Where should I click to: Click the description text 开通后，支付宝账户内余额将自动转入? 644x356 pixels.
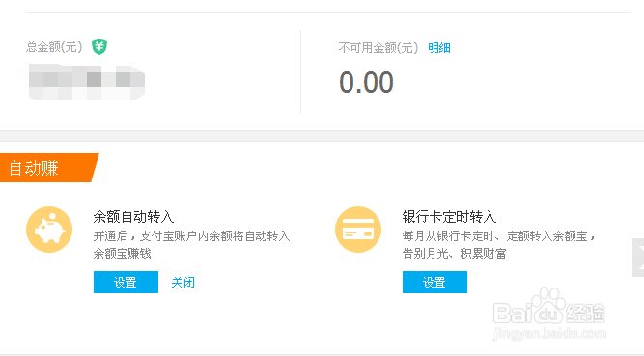pyautogui.click(x=192, y=236)
